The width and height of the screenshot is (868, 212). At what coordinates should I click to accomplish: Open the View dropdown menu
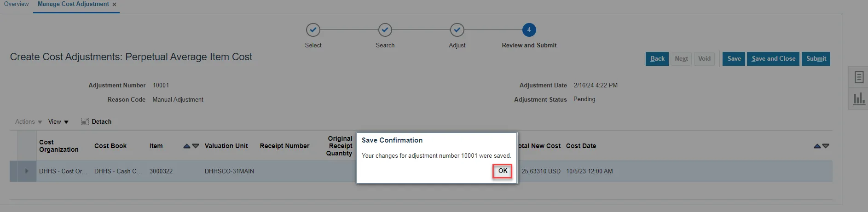coord(58,122)
